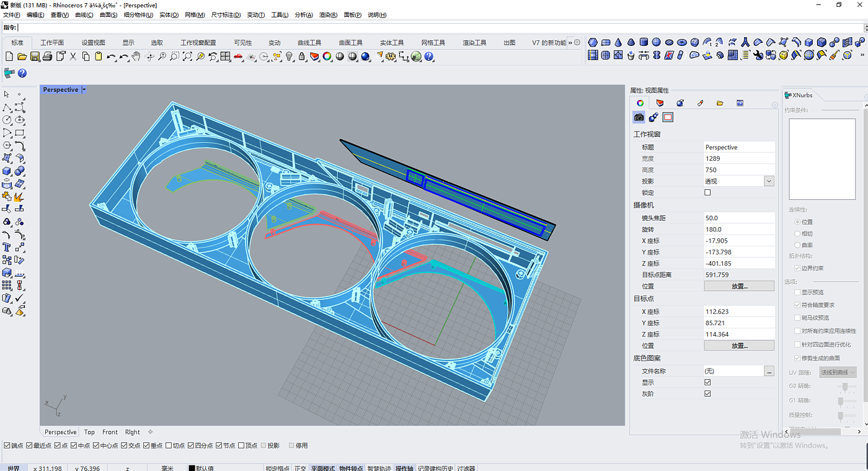Image resolution: width=868 pixels, height=471 pixels.
Task: Enable the 锁定 checkbox in viewport properties
Action: [x=707, y=192]
